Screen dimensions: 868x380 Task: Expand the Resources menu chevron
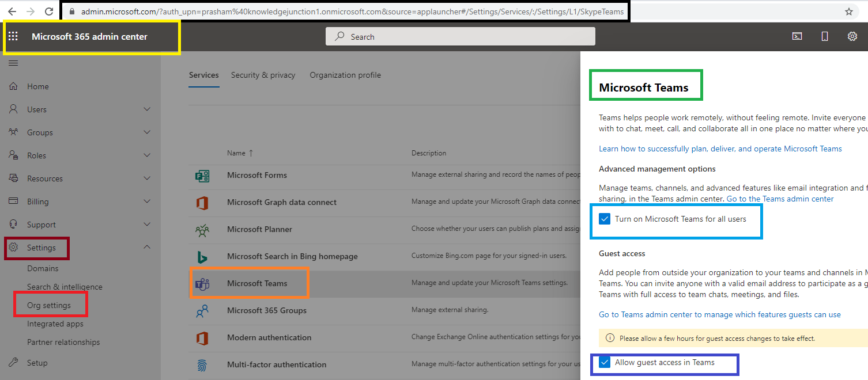[x=147, y=178]
